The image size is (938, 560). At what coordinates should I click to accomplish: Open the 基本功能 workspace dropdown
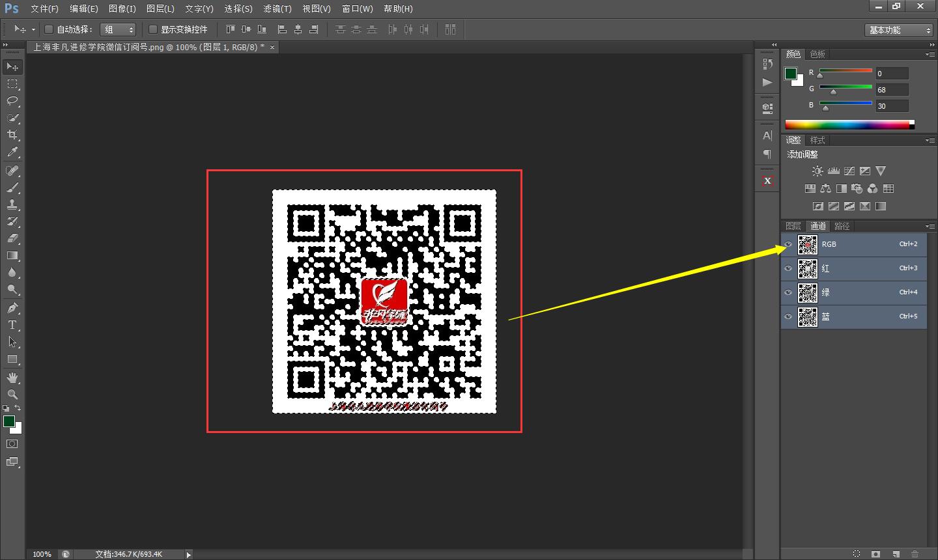point(900,30)
